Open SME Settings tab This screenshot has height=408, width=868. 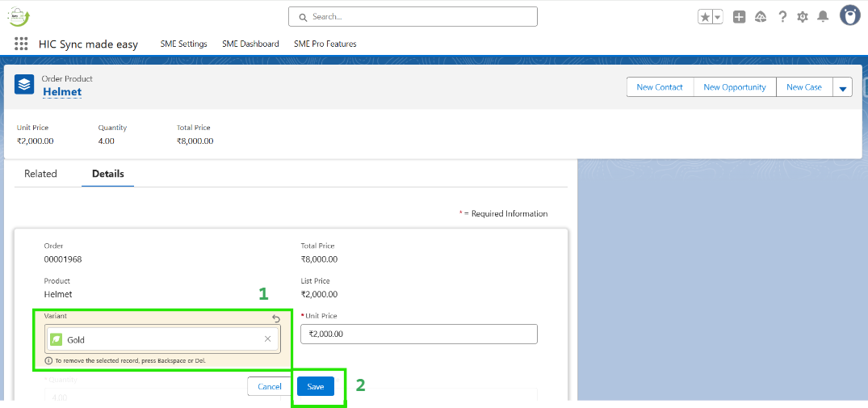click(x=184, y=44)
